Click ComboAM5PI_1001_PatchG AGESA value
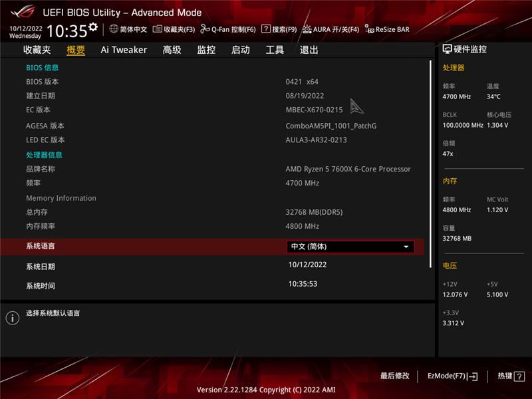Viewport: 532px width, 399px height. [x=331, y=126]
